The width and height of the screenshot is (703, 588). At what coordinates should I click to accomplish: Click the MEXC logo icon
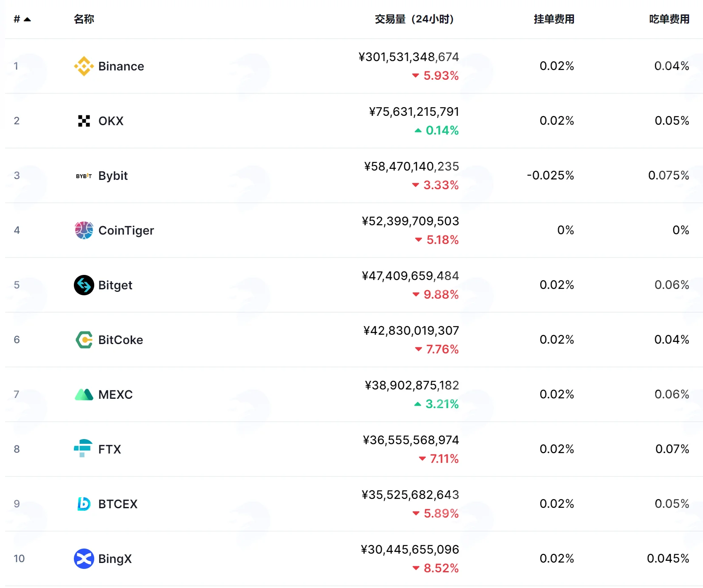tap(84, 395)
